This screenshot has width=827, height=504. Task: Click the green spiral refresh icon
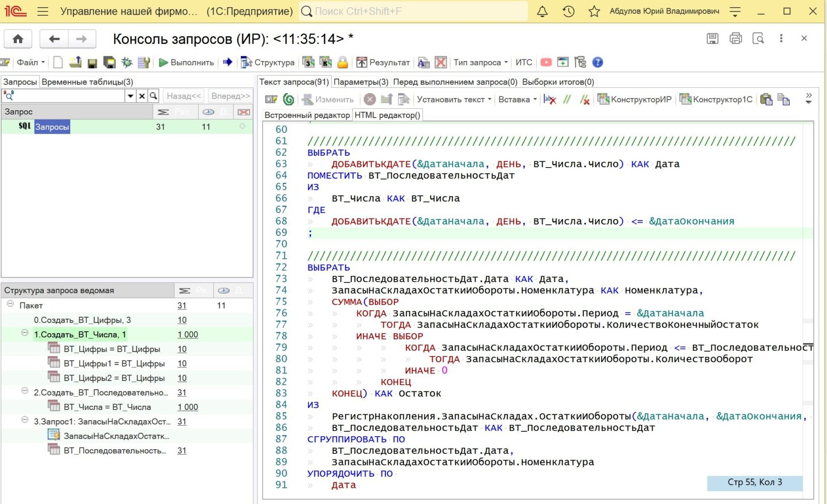pyautogui.click(x=288, y=99)
